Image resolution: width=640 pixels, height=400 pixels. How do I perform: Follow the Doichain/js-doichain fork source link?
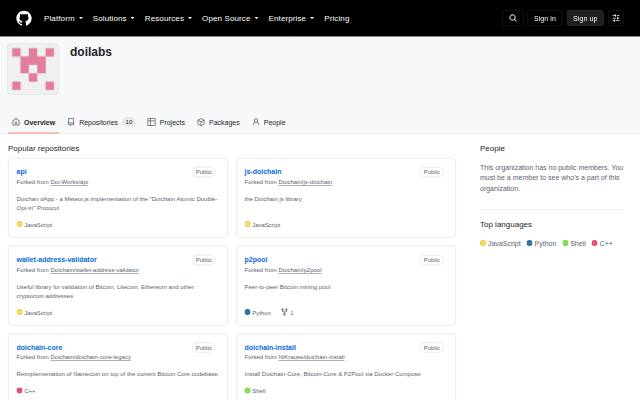point(305,182)
